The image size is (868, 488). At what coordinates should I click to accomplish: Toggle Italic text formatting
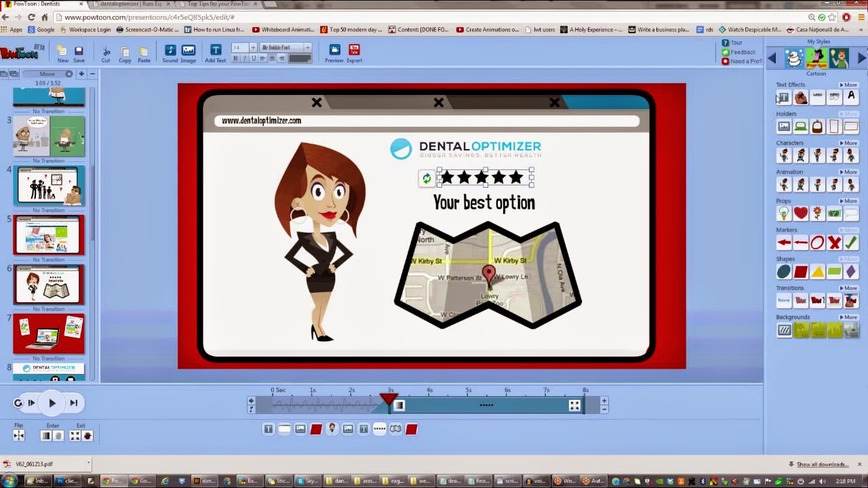coord(244,59)
